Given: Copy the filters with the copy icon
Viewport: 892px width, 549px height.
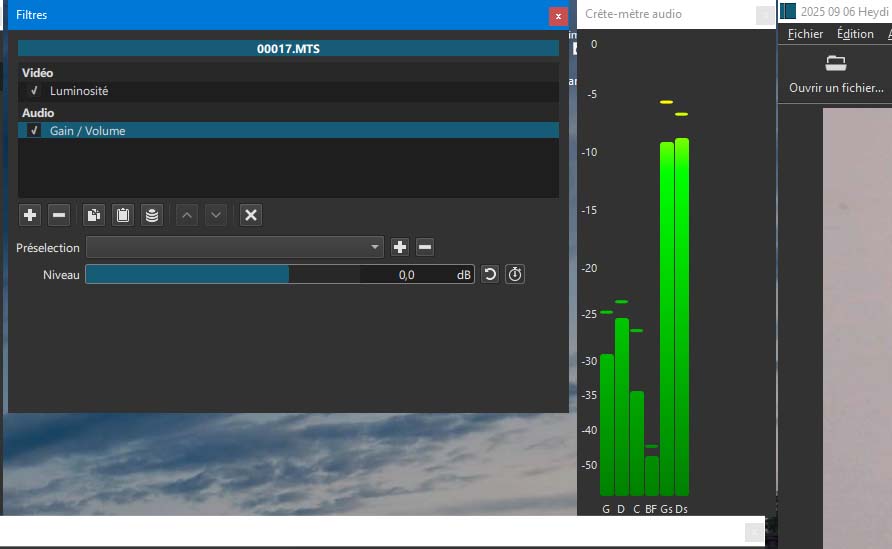Looking at the screenshot, I should pyautogui.click(x=93, y=215).
